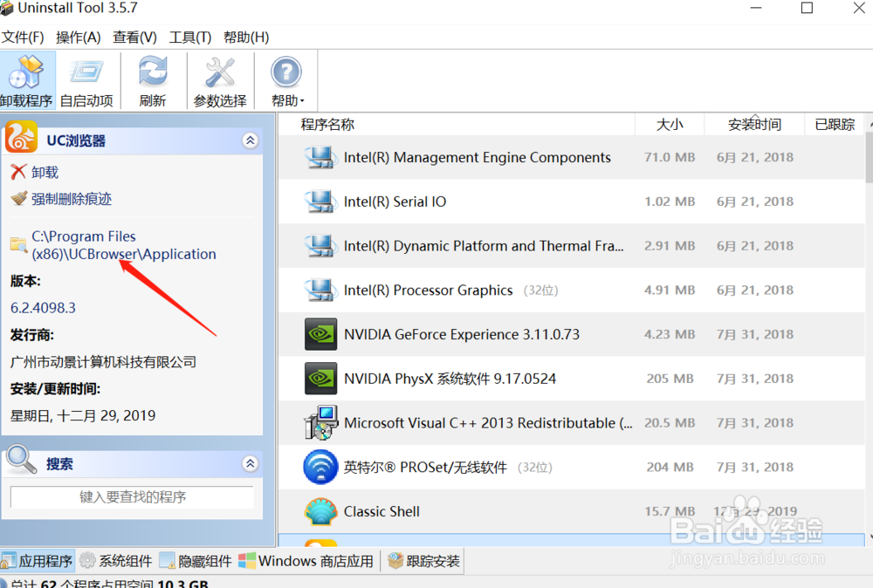Click the UC浏览器 squirrel logo icon

[x=21, y=137]
